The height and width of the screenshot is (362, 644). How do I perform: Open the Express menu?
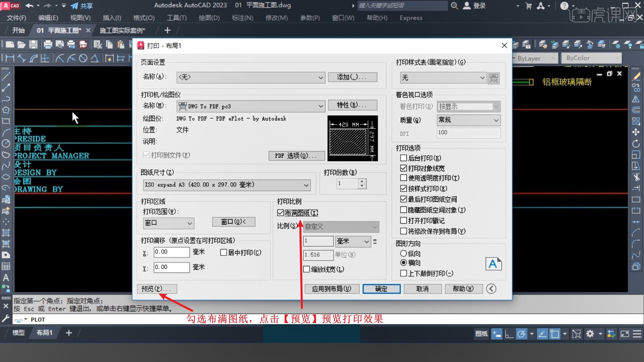(411, 18)
